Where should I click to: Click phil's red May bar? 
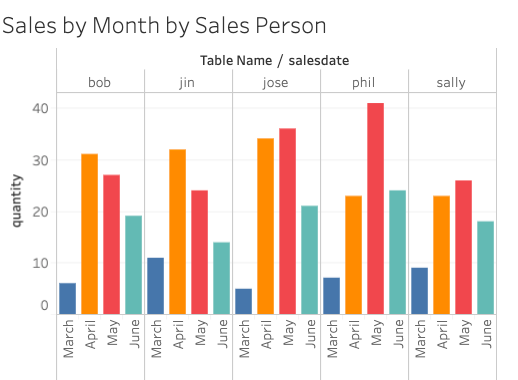[x=375, y=209]
